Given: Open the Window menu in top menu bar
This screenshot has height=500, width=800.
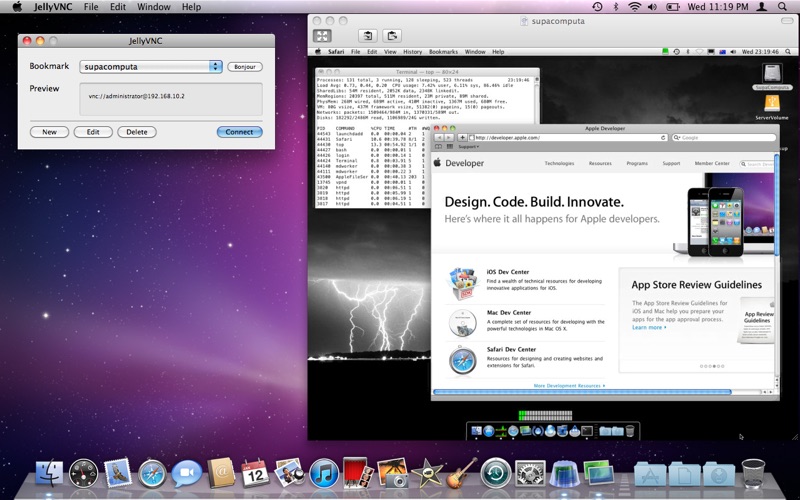Looking at the screenshot, I should pos(154,7).
